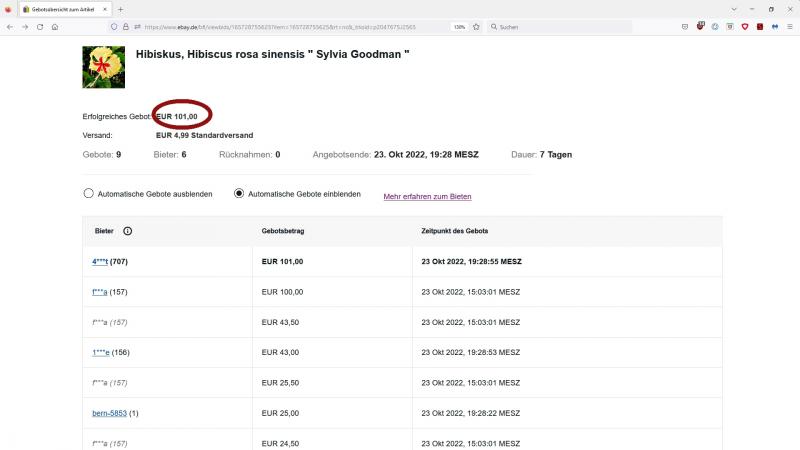The width and height of the screenshot is (800, 450).
Task: Open a new browser tab
Action: click(x=121, y=9)
